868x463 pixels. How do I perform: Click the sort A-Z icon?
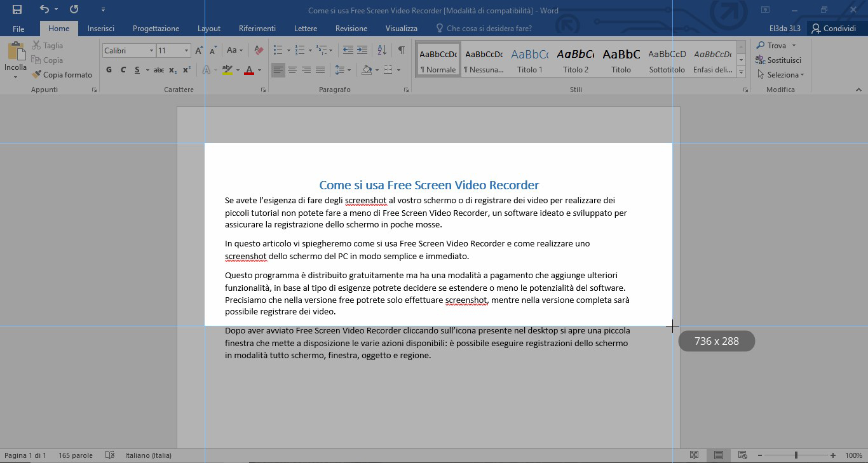coord(382,50)
